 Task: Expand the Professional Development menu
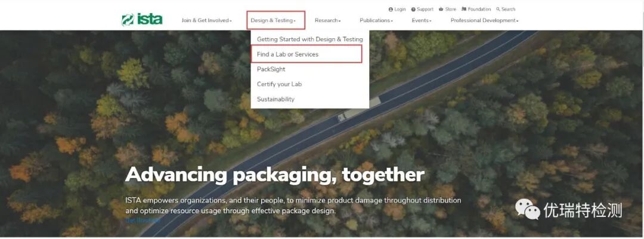tap(484, 20)
